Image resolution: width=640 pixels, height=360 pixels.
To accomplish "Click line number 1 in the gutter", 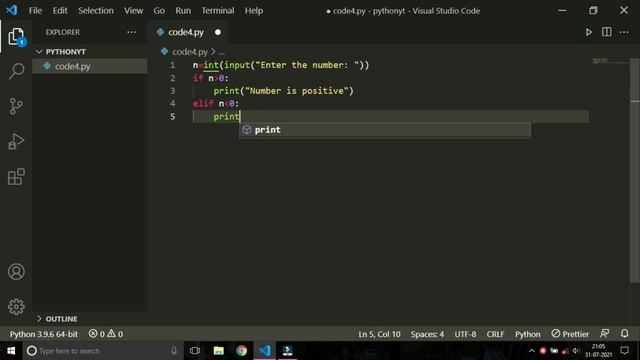I will coord(173,65).
